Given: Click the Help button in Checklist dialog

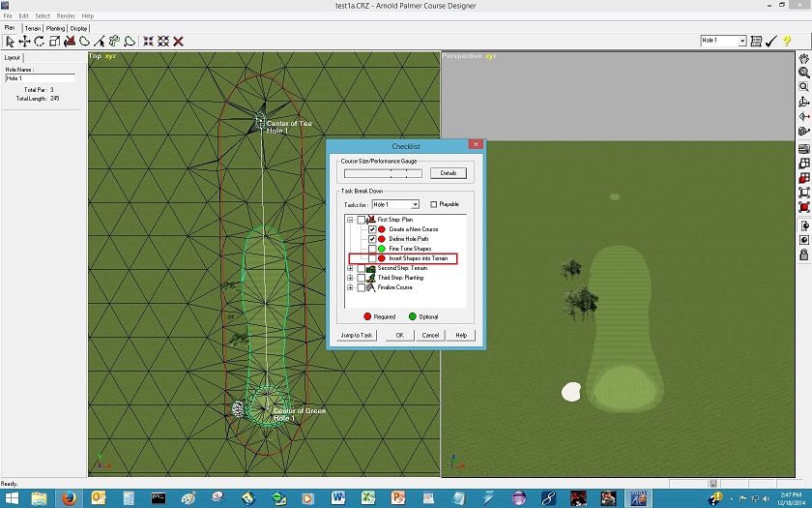Looking at the screenshot, I should (461, 336).
